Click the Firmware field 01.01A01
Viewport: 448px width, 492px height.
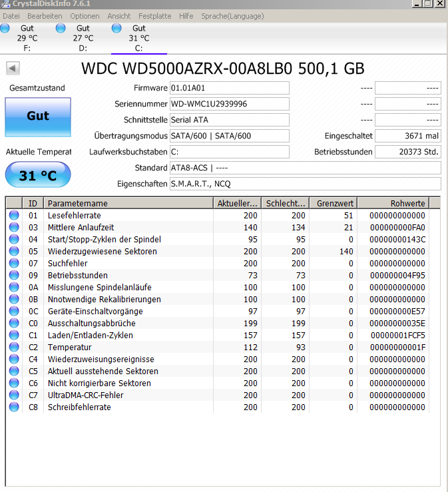point(230,88)
